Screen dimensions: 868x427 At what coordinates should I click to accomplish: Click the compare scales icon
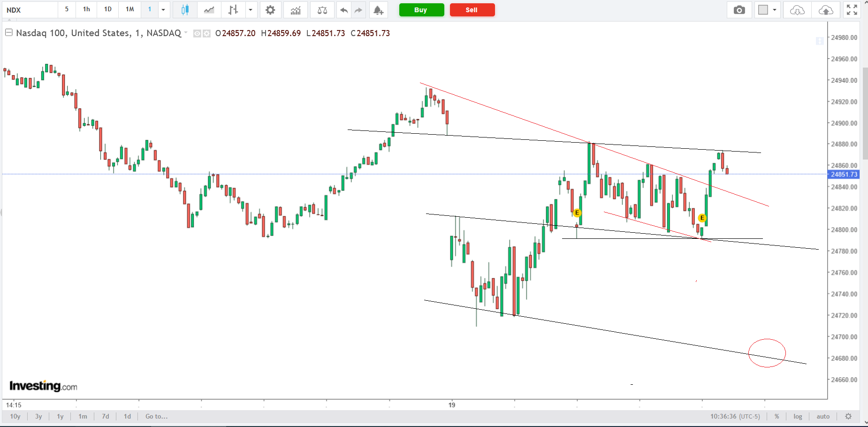[x=322, y=10]
